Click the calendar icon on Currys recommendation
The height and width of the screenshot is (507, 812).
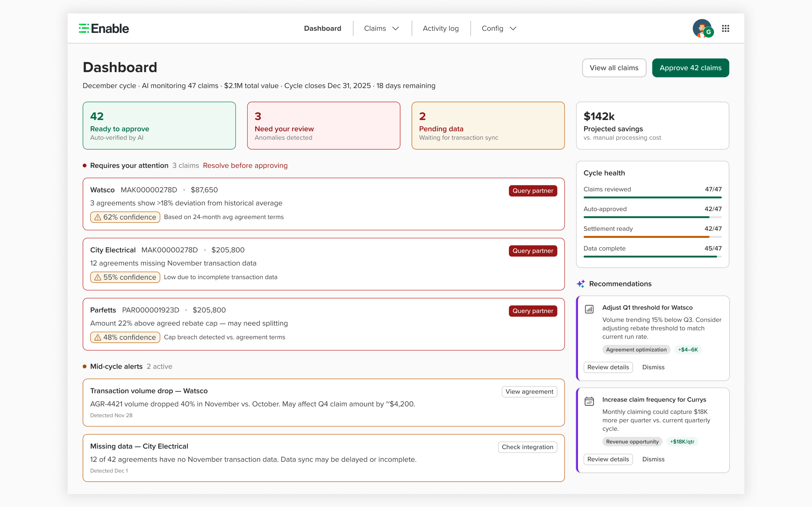tap(590, 401)
